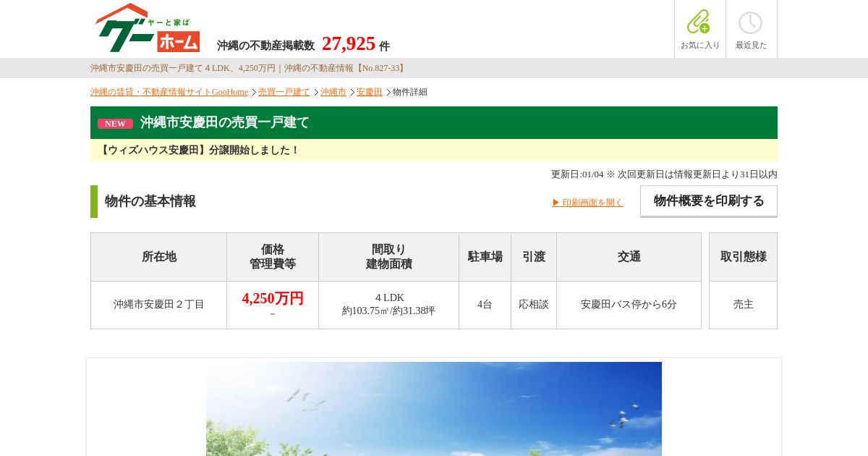The height and width of the screenshot is (456, 868).
Task: Click the GooHome logo
Action: pos(148,28)
